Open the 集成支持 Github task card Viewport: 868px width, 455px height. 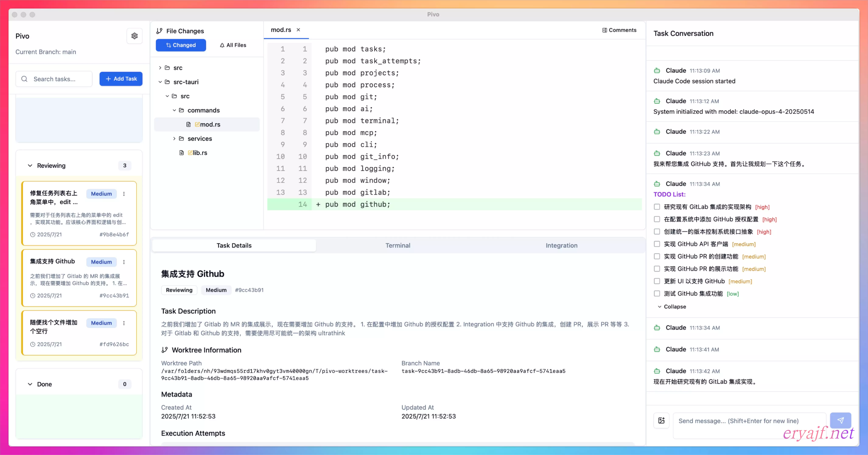79,278
